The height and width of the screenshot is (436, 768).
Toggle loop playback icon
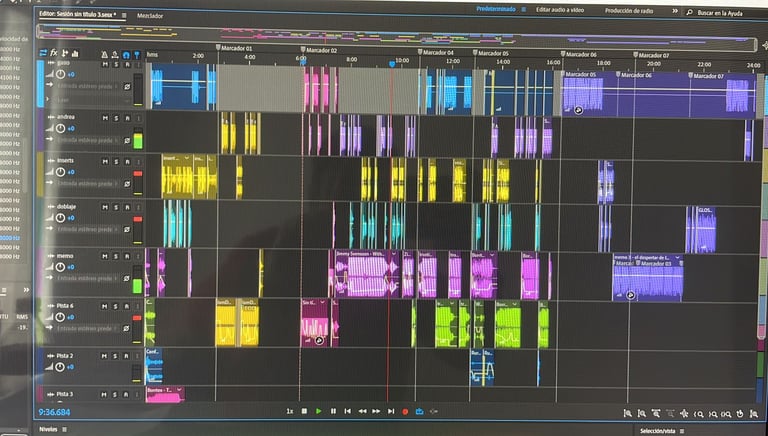tap(419, 412)
